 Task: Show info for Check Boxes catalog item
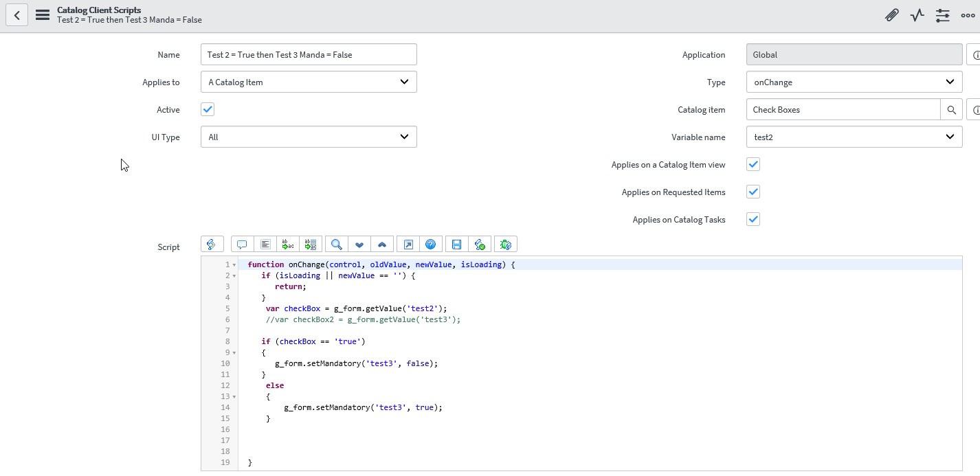point(975,110)
